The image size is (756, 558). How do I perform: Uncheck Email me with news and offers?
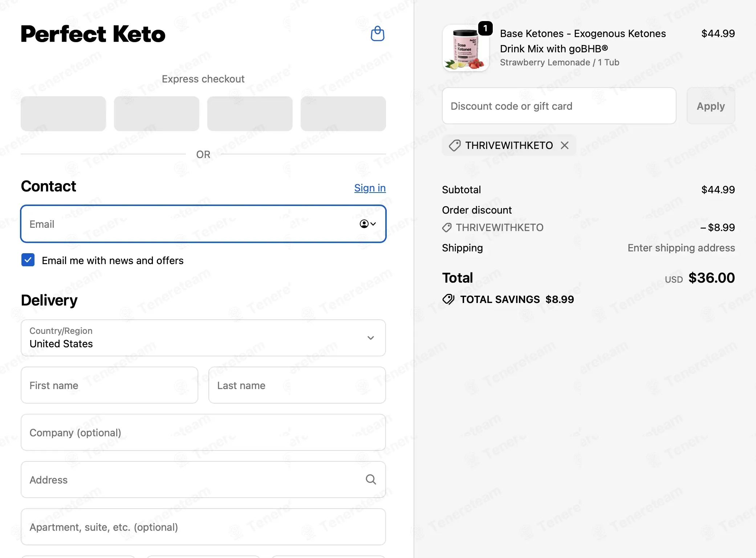pos(28,260)
